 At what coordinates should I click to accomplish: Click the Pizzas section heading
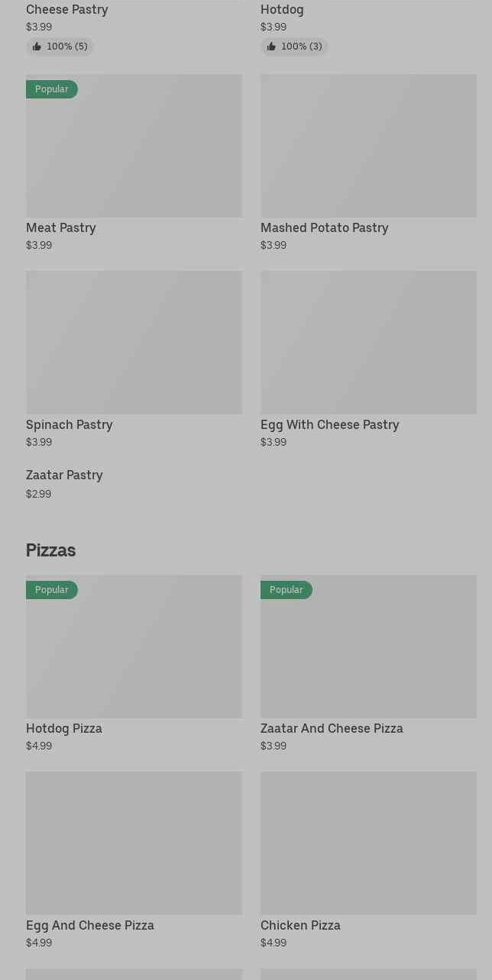pyautogui.click(x=50, y=550)
